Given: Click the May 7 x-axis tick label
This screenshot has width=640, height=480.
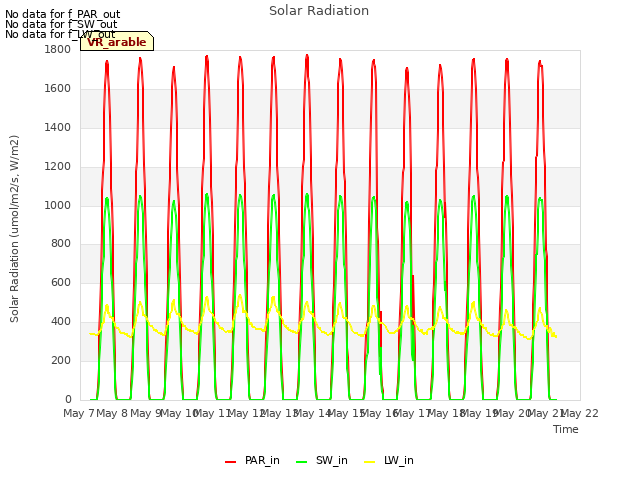Looking at the screenshot, I should tap(79, 413).
